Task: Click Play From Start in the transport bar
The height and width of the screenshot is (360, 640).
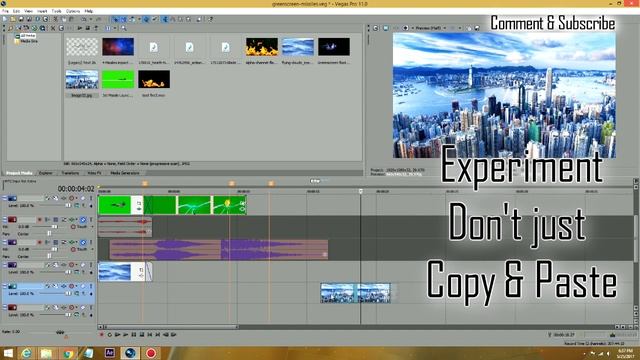Action: (x=118, y=334)
